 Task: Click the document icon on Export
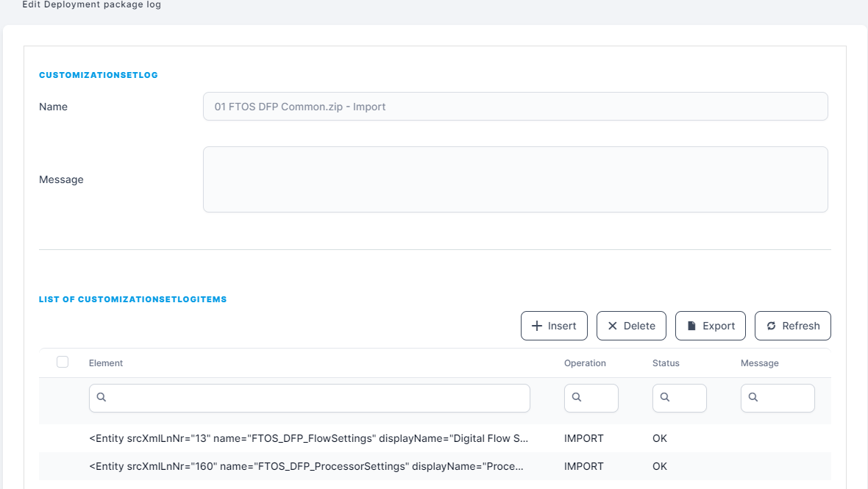691,326
